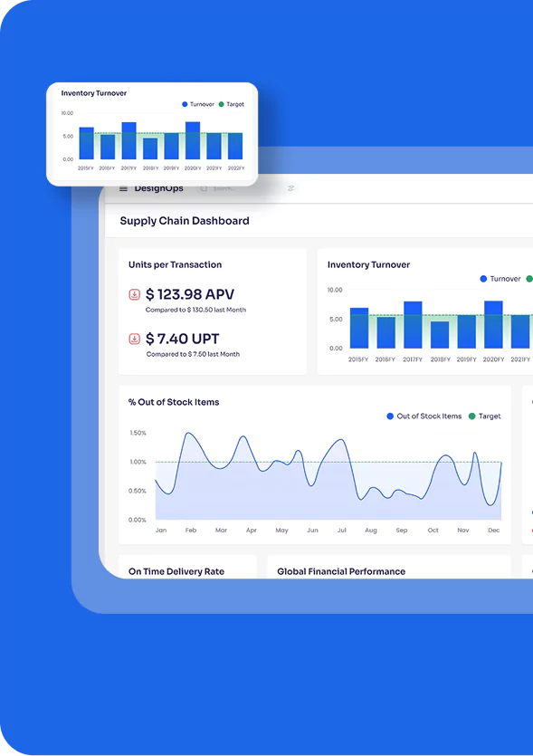Screen dimensions: 533x756
Task: Select the Supply Chain Dashboard heading
Action: coord(185,221)
